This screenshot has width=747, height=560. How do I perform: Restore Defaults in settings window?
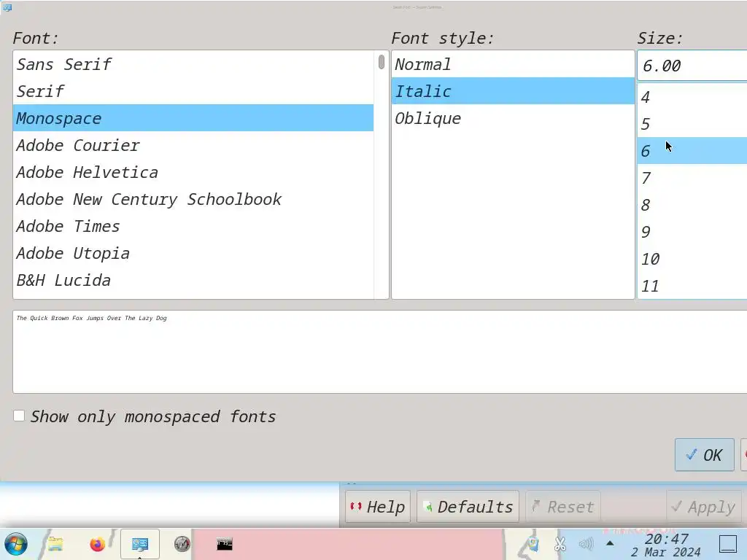click(468, 507)
